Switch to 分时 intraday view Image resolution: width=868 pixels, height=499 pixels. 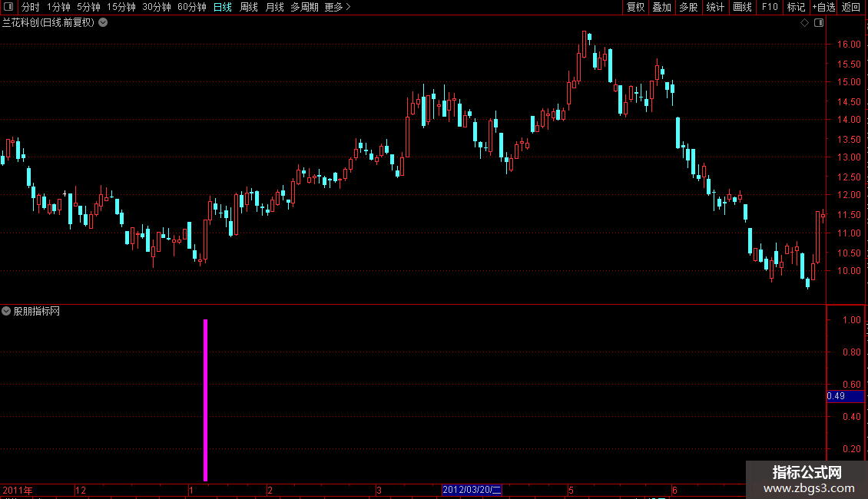pyautogui.click(x=31, y=7)
